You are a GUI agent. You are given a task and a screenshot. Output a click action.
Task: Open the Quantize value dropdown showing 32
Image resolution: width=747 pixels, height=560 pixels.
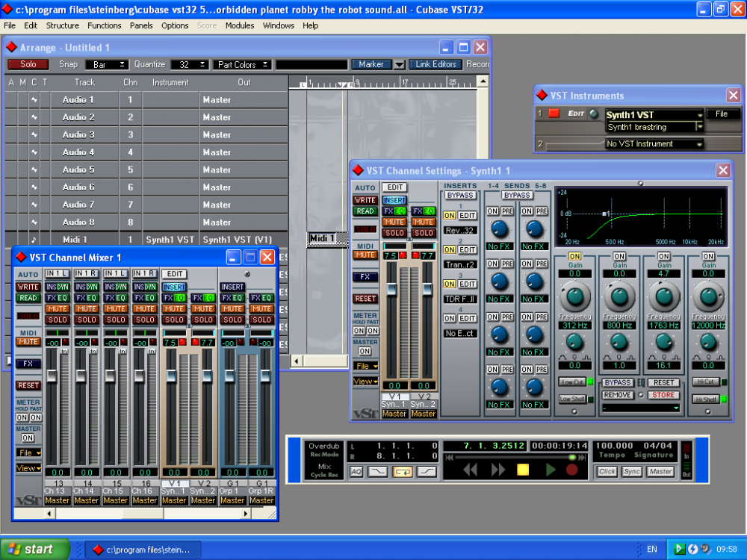click(190, 64)
